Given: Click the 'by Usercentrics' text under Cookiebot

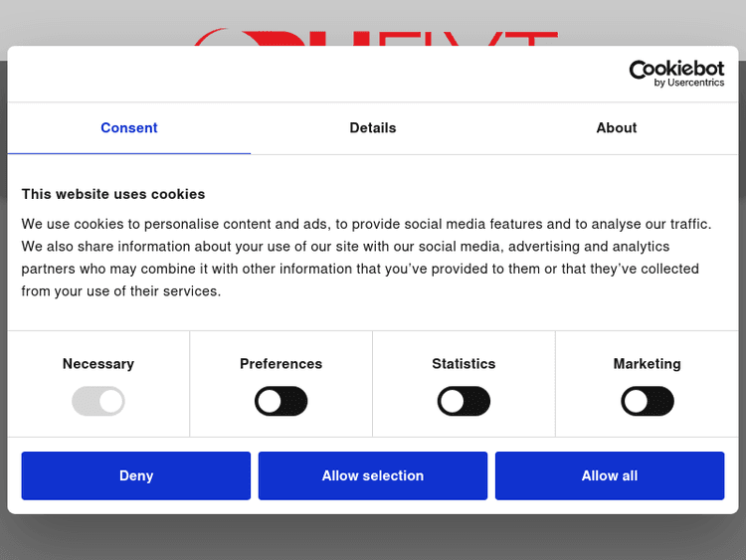Looking at the screenshot, I should point(689,84).
